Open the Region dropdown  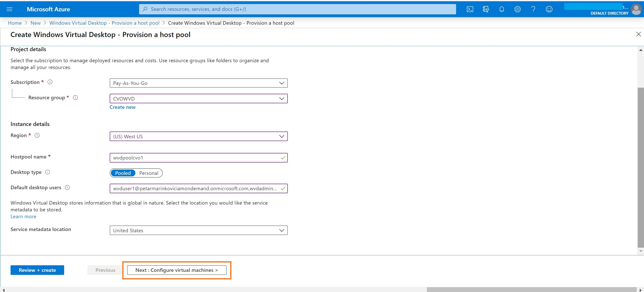pos(198,136)
